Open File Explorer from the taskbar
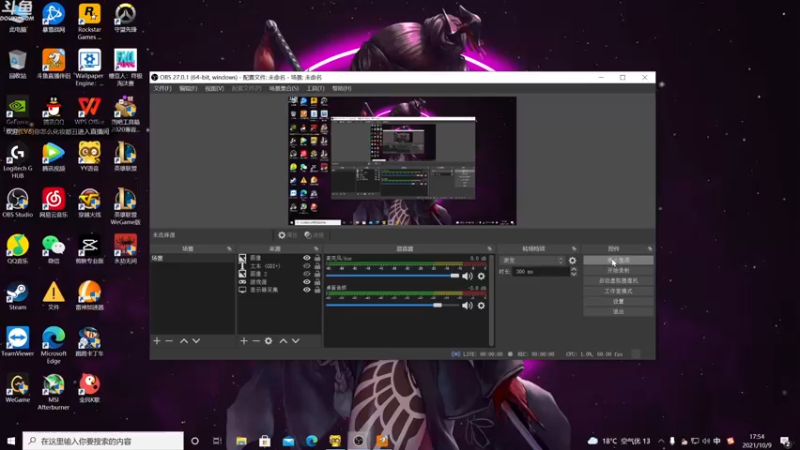 [x=241, y=441]
